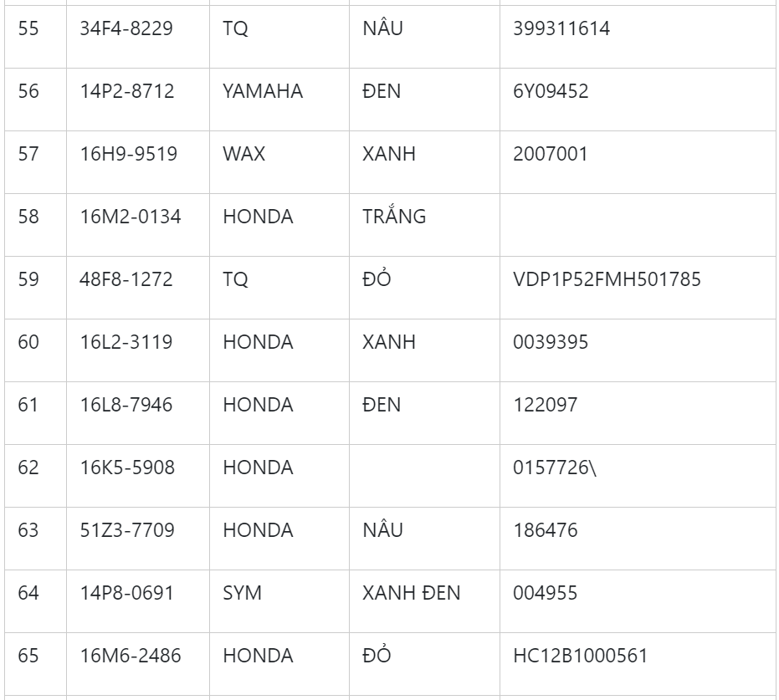Select the YAMAHA brand cell

[x=263, y=91]
